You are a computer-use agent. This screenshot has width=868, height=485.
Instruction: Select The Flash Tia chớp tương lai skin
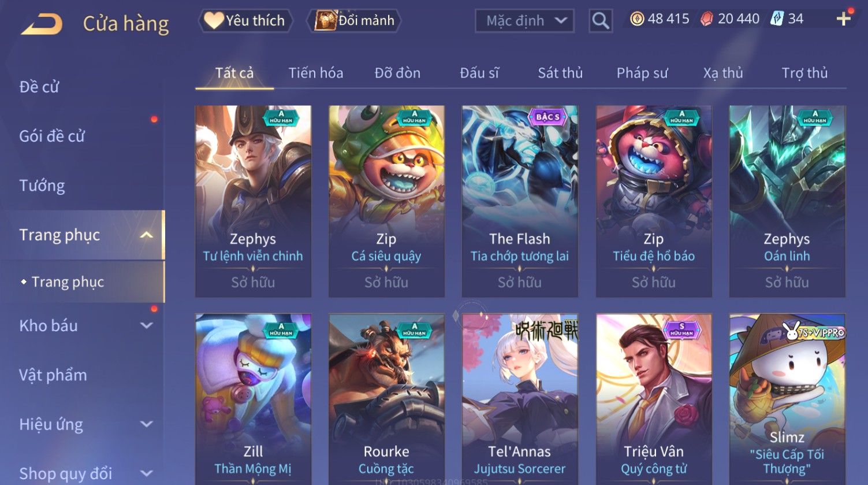(x=520, y=201)
